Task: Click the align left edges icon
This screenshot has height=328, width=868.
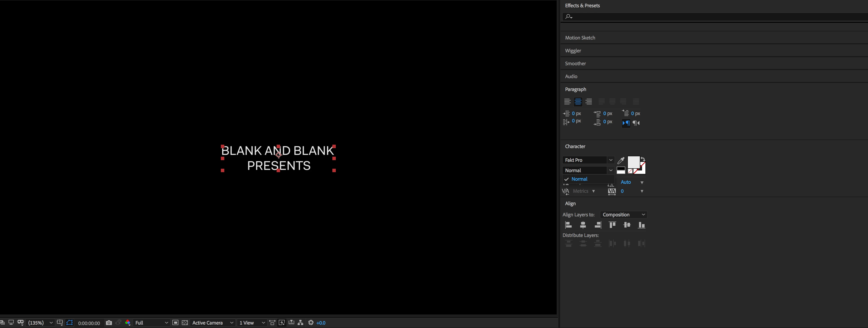Action: coord(568,225)
